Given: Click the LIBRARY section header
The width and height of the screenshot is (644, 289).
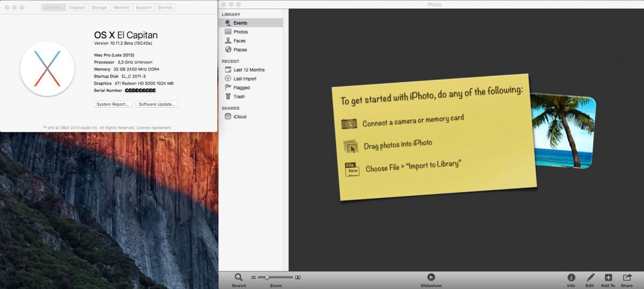Looking at the screenshot, I should coord(231,15).
